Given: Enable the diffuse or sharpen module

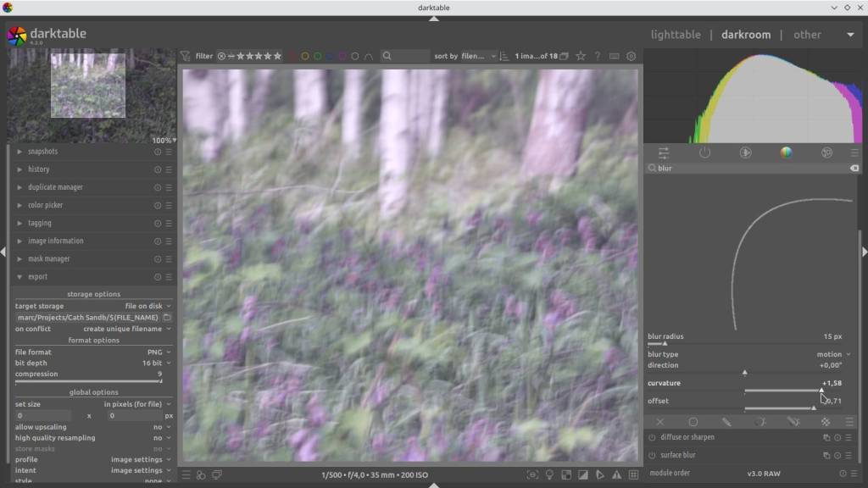Looking at the screenshot, I should pos(652,438).
